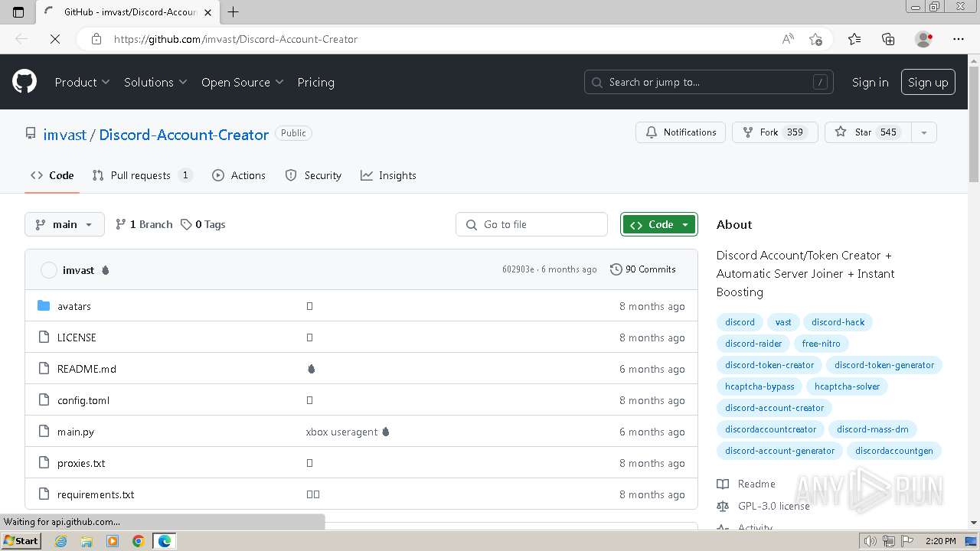Screen dimensions: 980x551
Task: Open the Favorites list icon
Action: tap(854, 39)
